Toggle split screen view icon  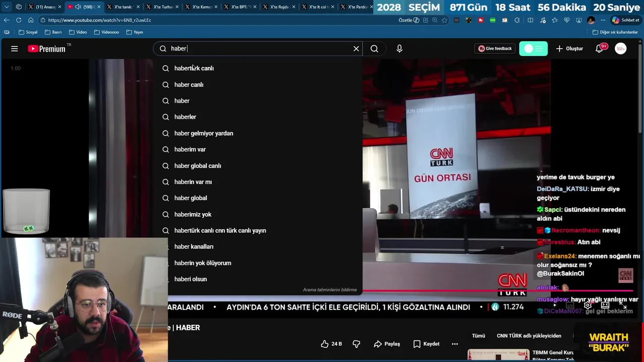pyautogui.click(x=530, y=20)
